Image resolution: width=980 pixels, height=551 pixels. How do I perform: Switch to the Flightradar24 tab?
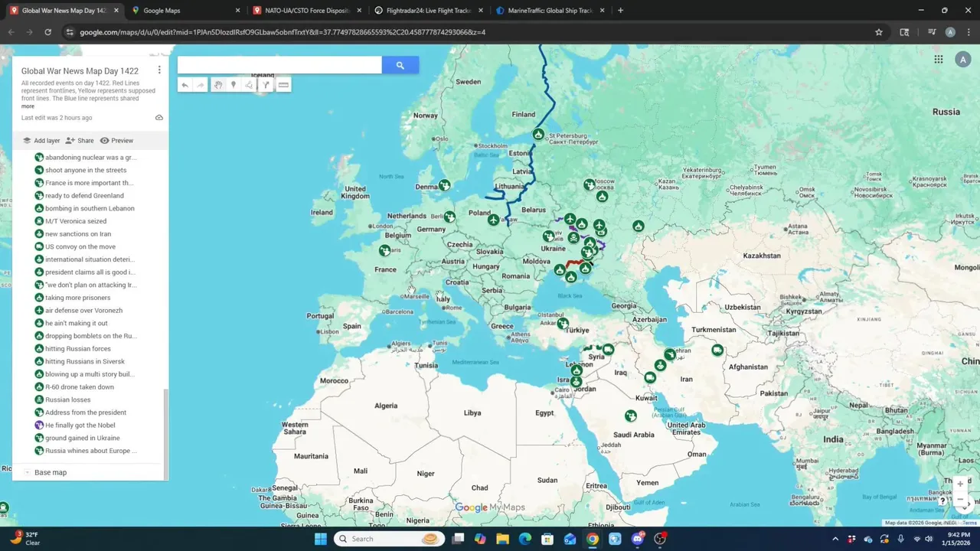(429, 11)
